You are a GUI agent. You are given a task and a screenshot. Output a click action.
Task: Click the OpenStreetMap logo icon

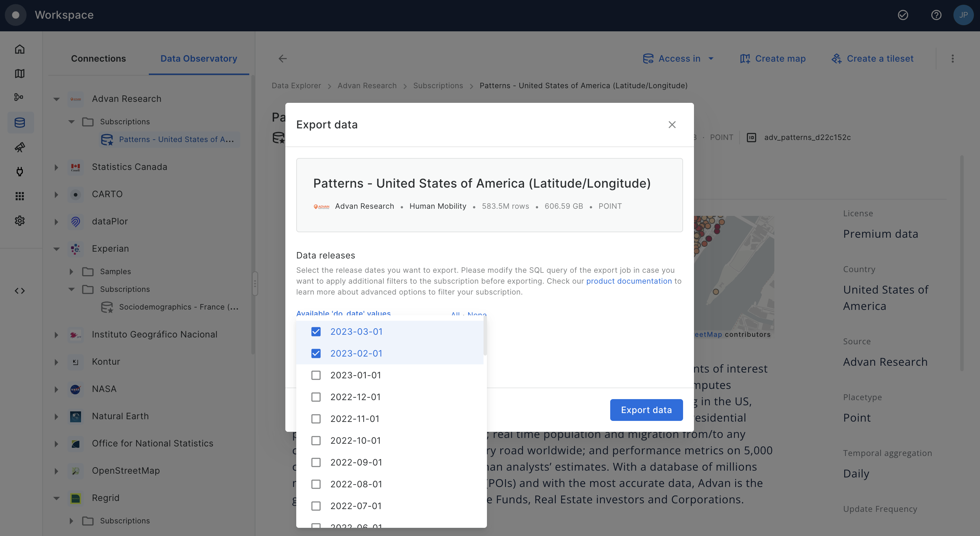click(76, 471)
